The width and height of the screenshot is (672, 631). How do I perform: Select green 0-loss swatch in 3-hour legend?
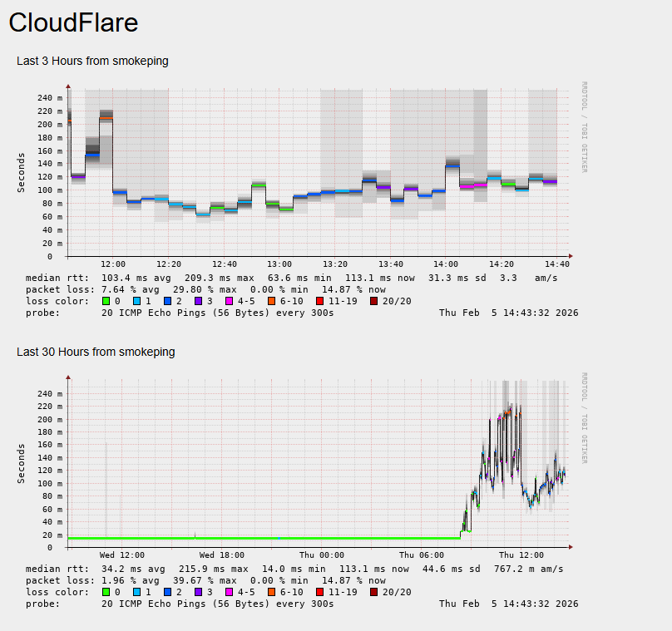pos(105,301)
